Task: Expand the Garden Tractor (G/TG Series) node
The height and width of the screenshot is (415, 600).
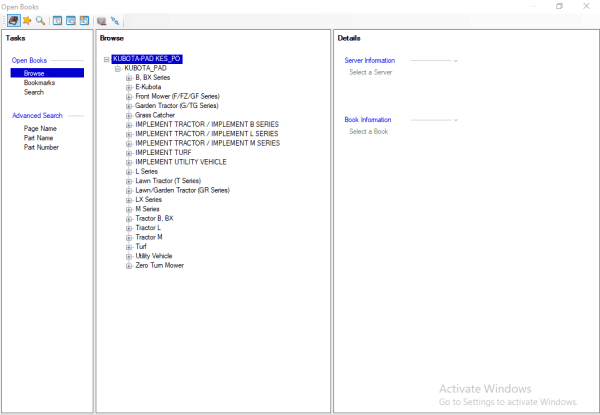Action: [129, 106]
